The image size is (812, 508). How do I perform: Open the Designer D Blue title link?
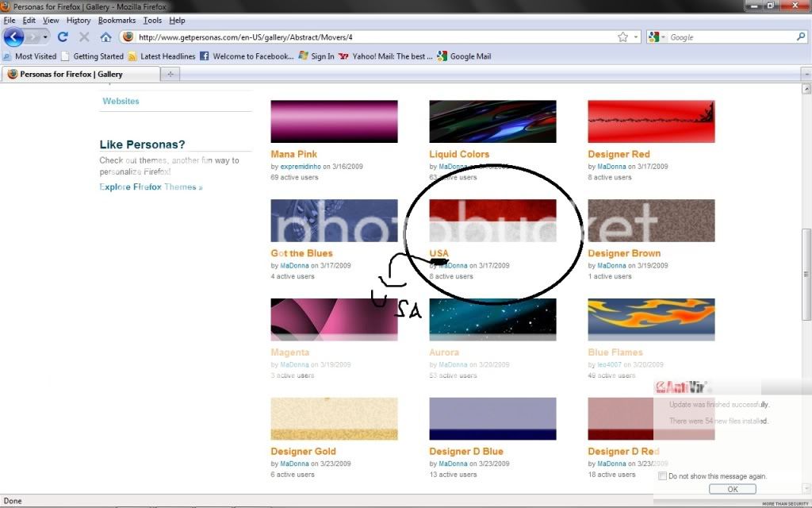pyautogui.click(x=466, y=452)
